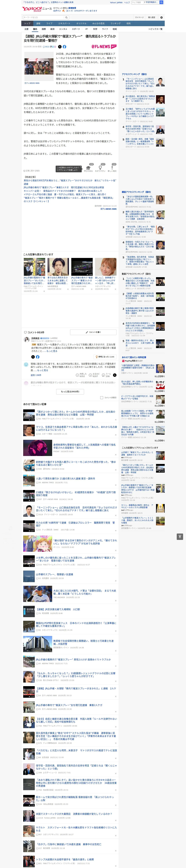Viewport: 186px width, 868px height.
Task: Toggle the コメント非表示 checkbox
Action: [x=102, y=398]
